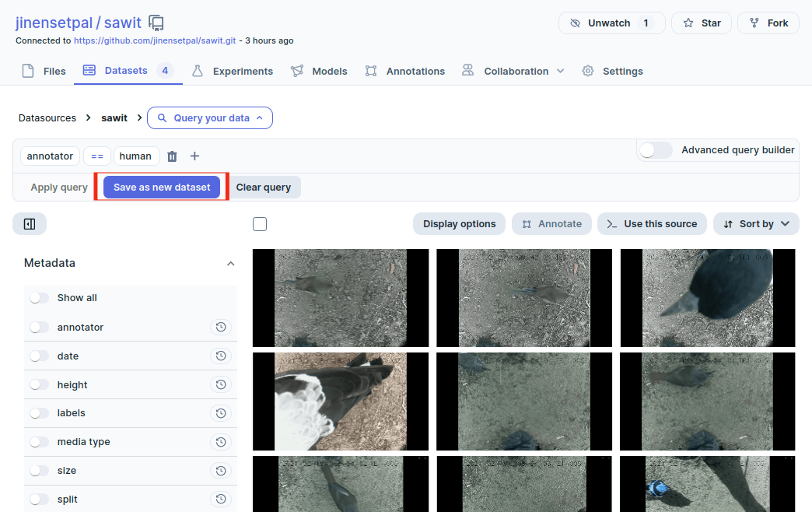Viewport: 812px width, 512px height.
Task: Open the white-feathered bird image thumbnail
Action: 340,402
